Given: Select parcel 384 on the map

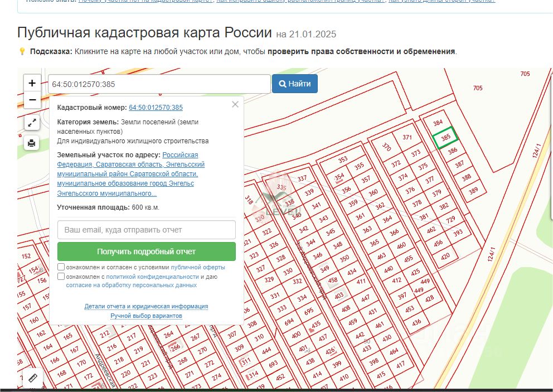Looking at the screenshot, I should 438,123.
